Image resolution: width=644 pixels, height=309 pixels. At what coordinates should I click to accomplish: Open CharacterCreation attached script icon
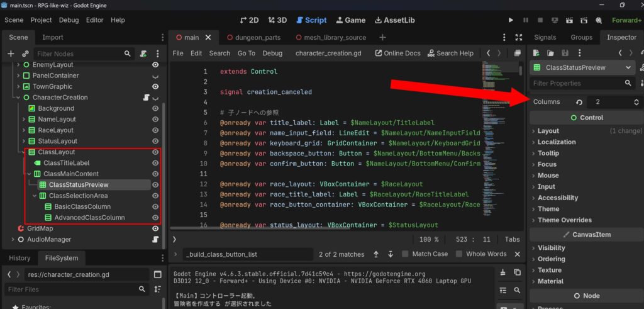pos(145,98)
